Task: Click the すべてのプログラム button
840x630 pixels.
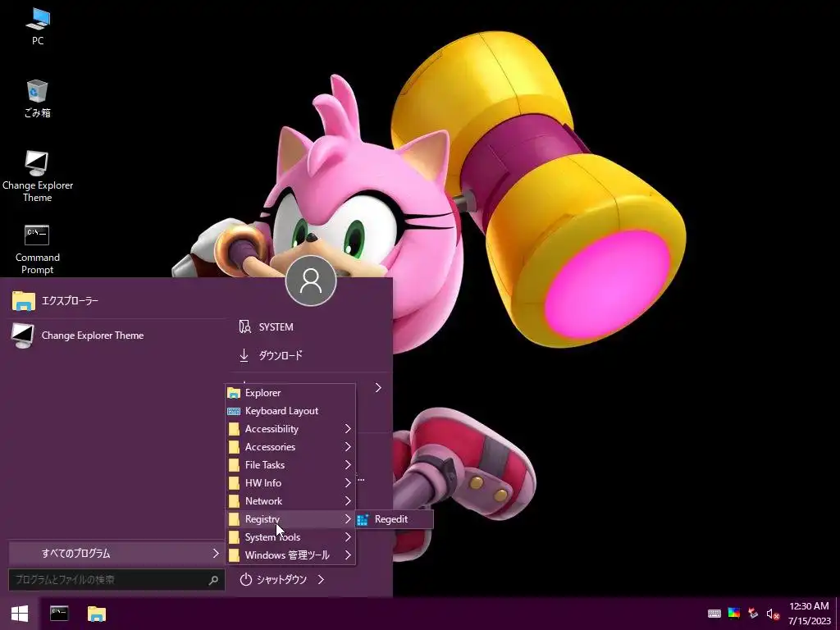Action: point(116,554)
